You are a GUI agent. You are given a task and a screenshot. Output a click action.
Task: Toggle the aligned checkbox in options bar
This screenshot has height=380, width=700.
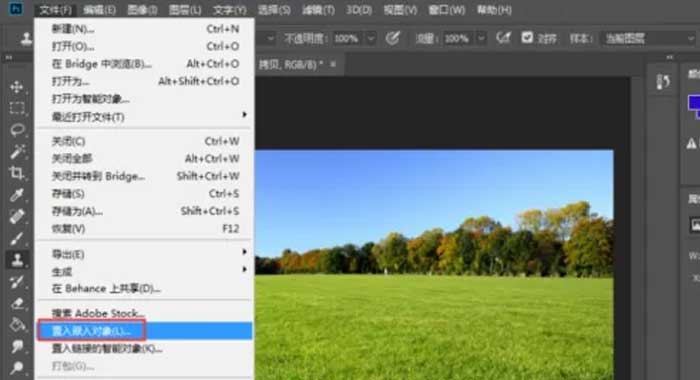pyautogui.click(x=527, y=38)
